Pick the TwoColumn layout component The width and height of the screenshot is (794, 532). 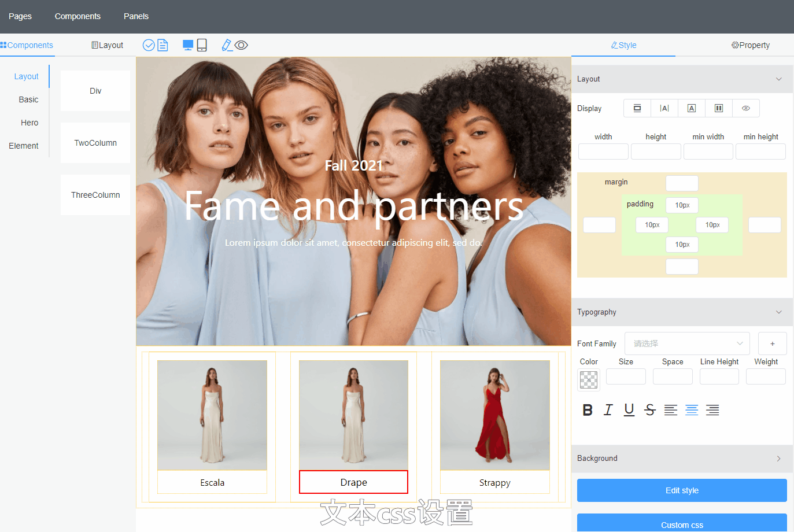tap(95, 143)
